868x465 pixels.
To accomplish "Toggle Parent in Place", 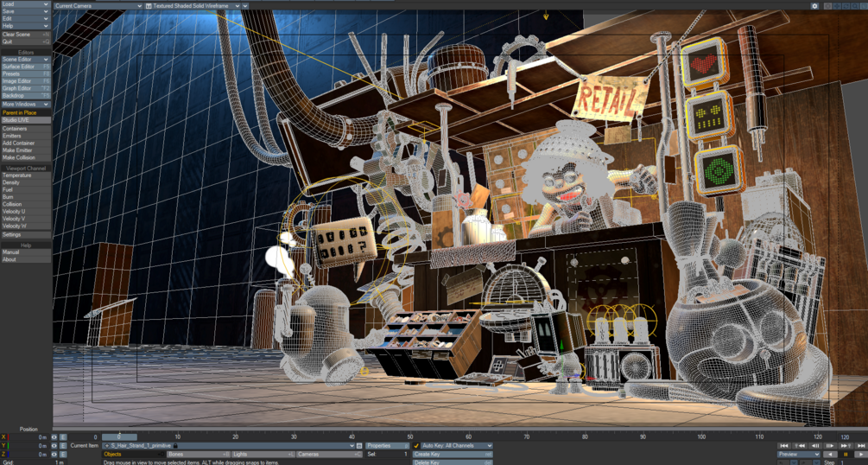I will pyautogui.click(x=25, y=113).
